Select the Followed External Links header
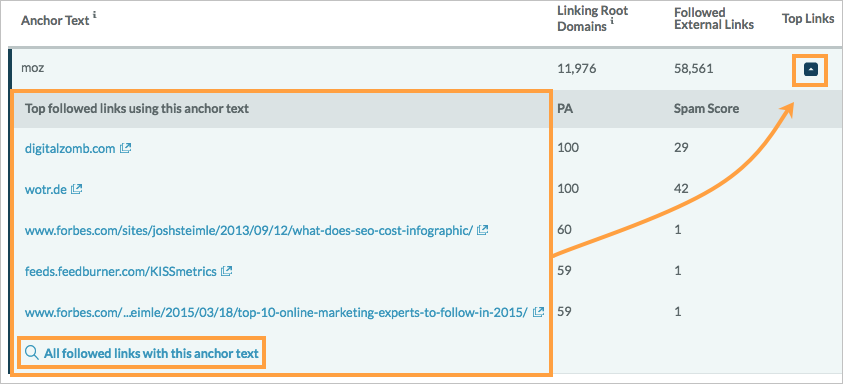The height and width of the screenshot is (384, 843). (x=713, y=19)
